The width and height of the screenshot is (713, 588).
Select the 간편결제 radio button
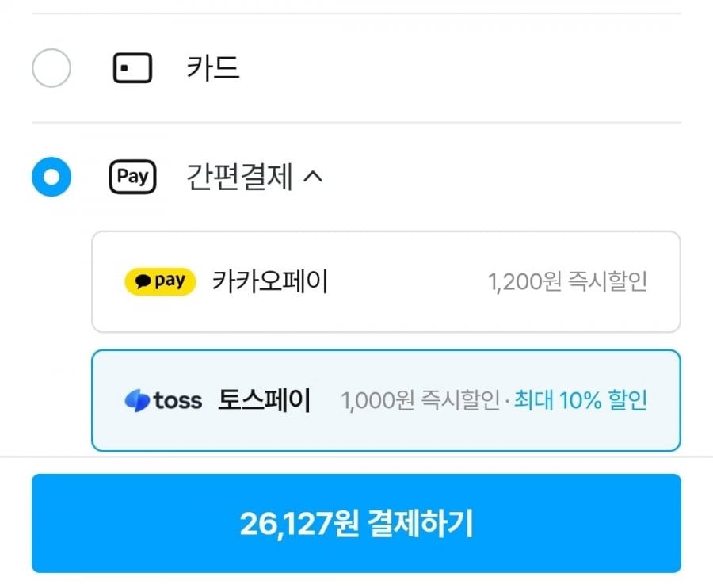click(51, 177)
